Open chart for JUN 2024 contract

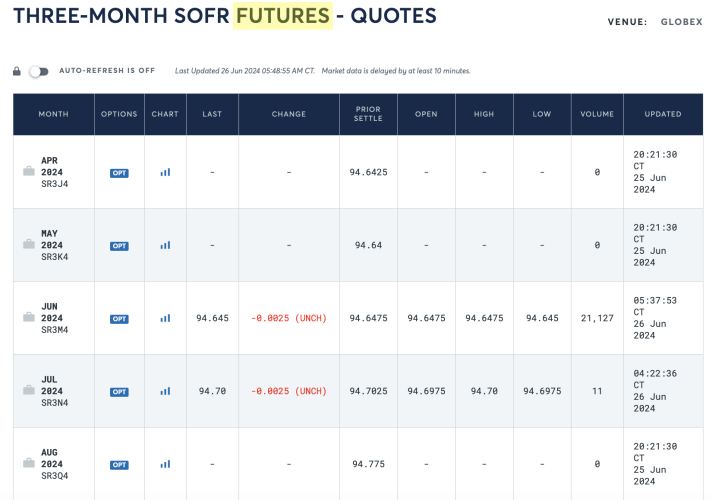[x=165, y=318]
